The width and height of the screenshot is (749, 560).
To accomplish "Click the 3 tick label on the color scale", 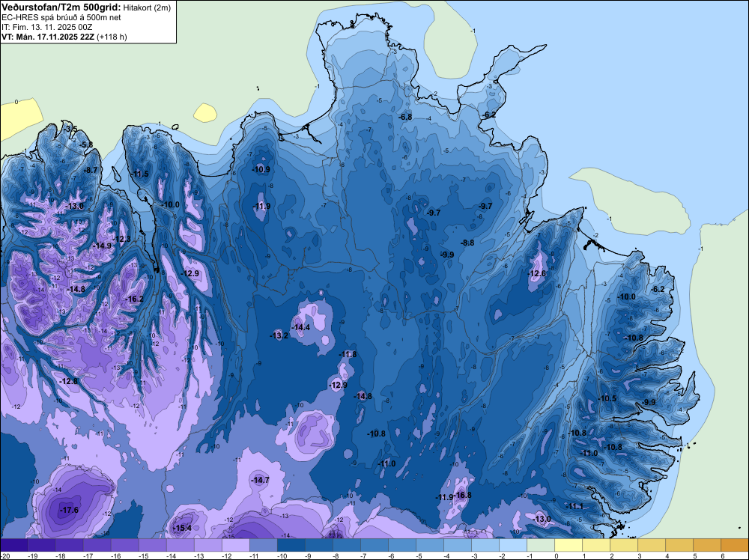I will (639, 556).
